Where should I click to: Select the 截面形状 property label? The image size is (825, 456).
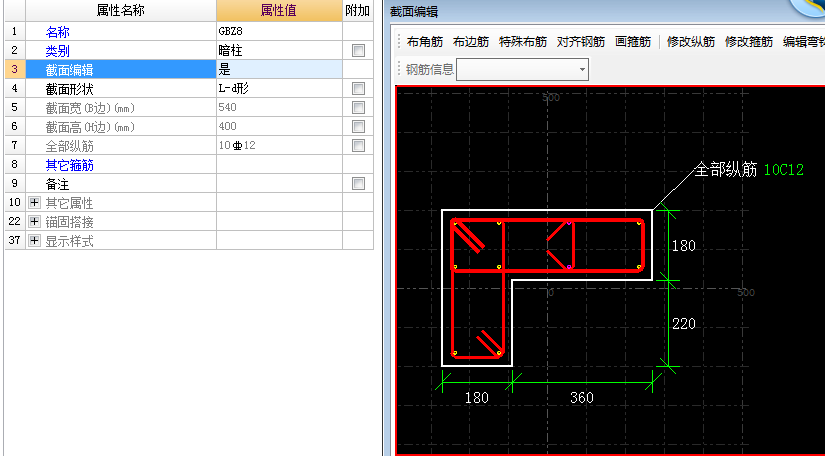pyautogui.click(x=69, y=89)
